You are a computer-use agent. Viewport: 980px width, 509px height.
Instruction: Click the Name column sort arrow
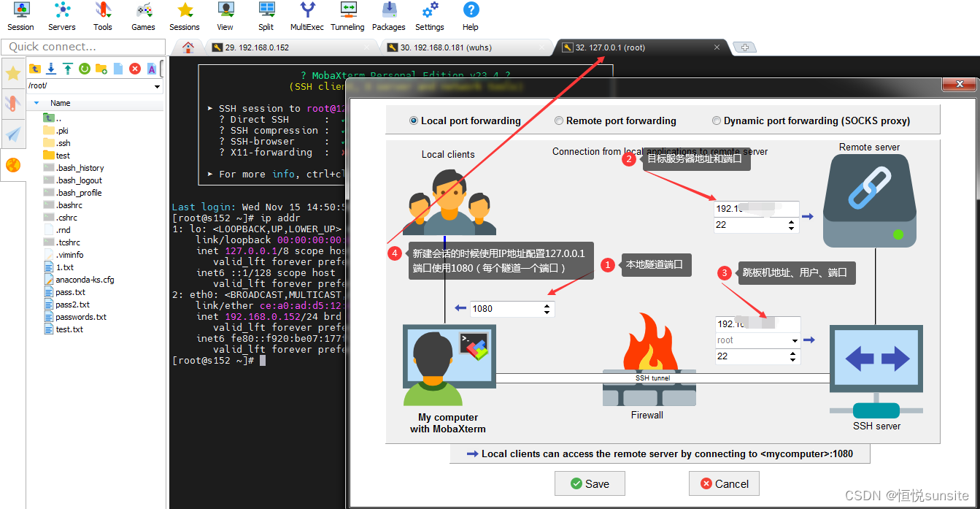pyautogui.click(x=36, y=103)
